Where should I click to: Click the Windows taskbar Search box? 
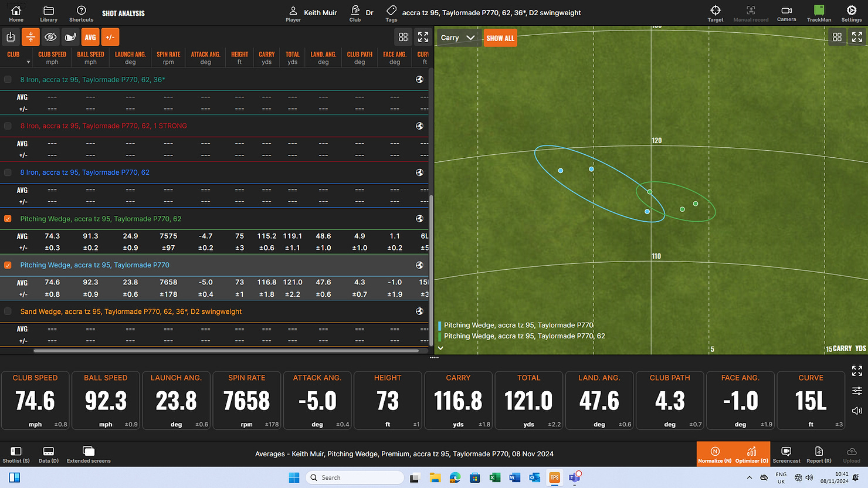pos(355,477)
